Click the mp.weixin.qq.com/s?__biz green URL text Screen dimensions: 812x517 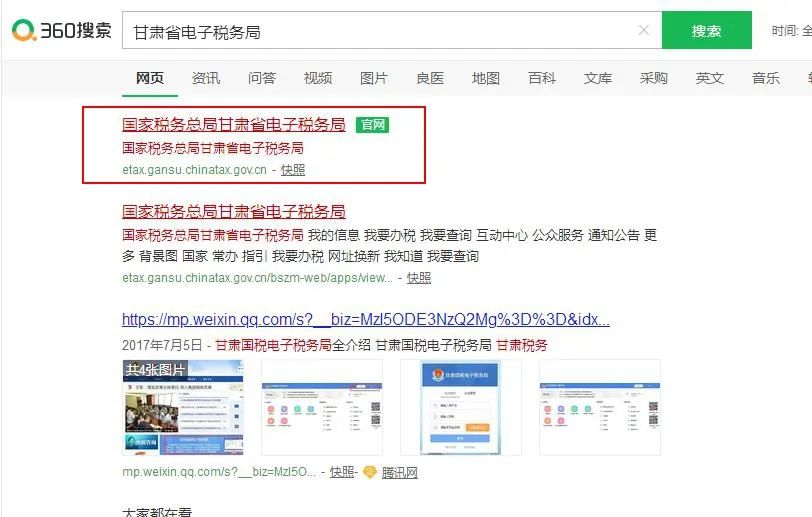pos(219,472)
